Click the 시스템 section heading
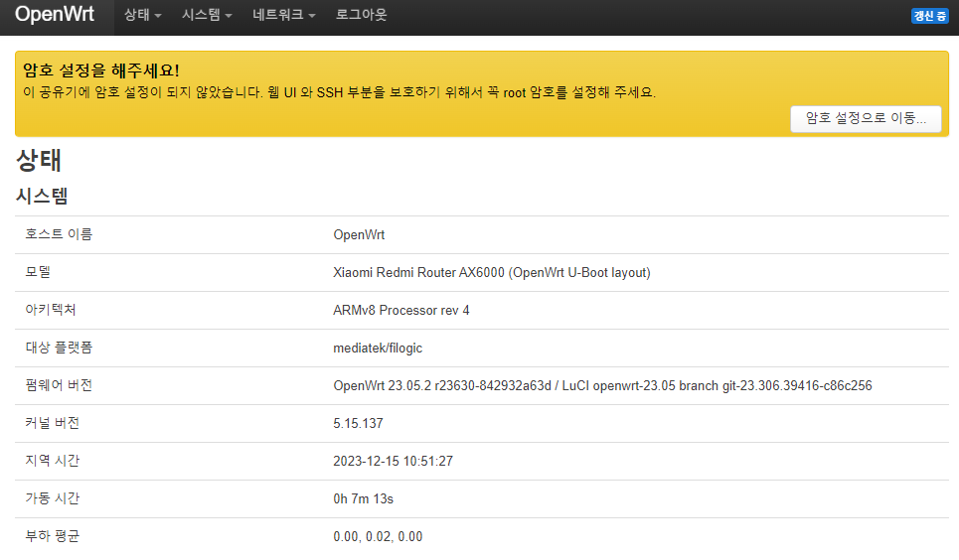The width and height of the screenshot is (959, 560). click(42, 197)
